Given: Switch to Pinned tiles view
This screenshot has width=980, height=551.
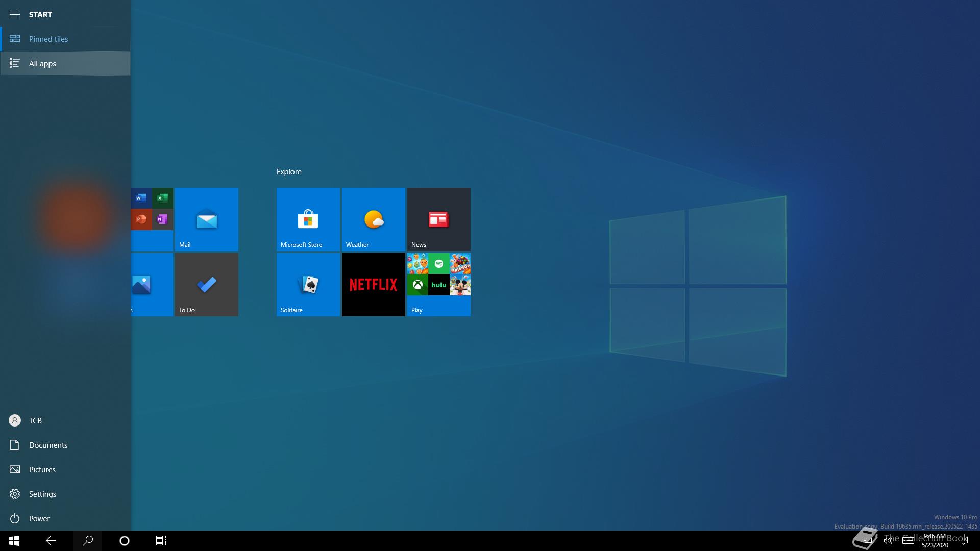Looking at the screenshot, I should 48,39.
